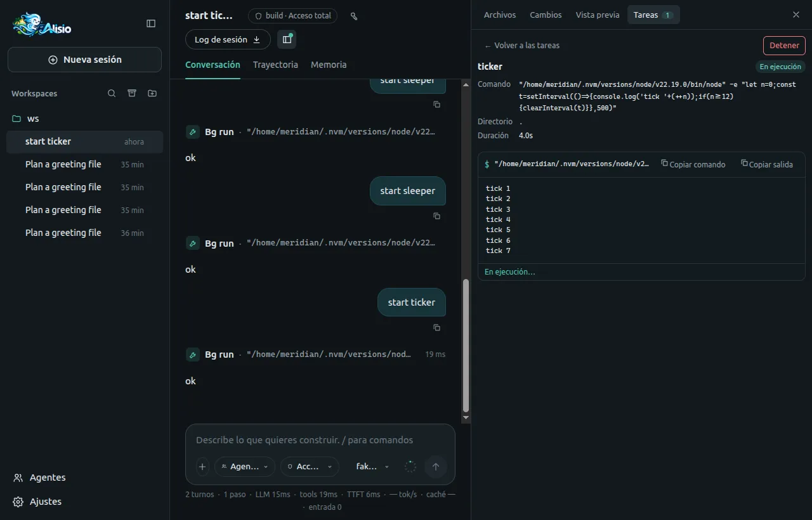Send message with arrow button
Image resolution: width=812 pixels, height=520 pixels.
click(x=436, y=467)
